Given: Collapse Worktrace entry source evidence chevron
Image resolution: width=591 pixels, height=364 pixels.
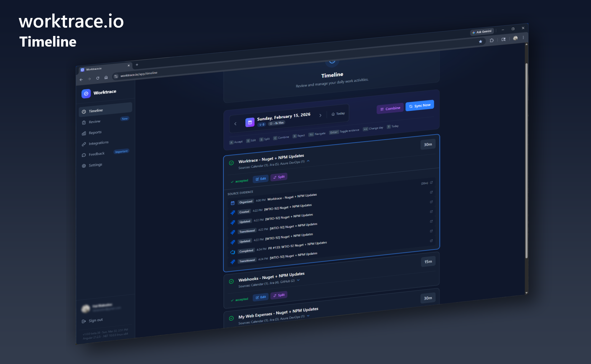Looking at the screenshot, I should pos(308,161).
